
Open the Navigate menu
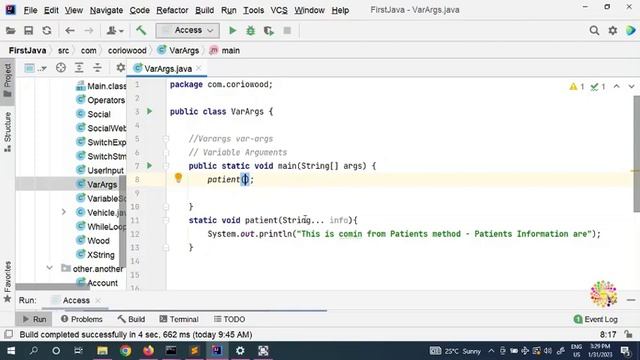[106, 10]
